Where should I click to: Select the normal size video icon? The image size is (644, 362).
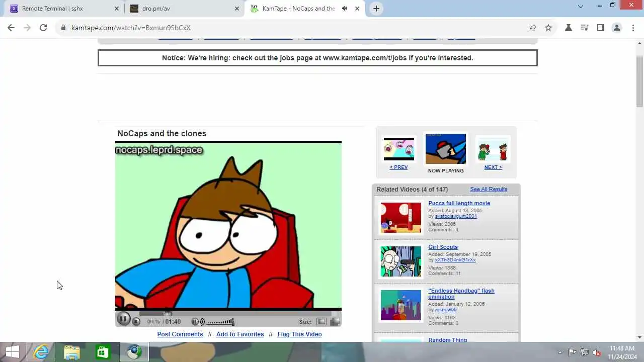point(321,322)
